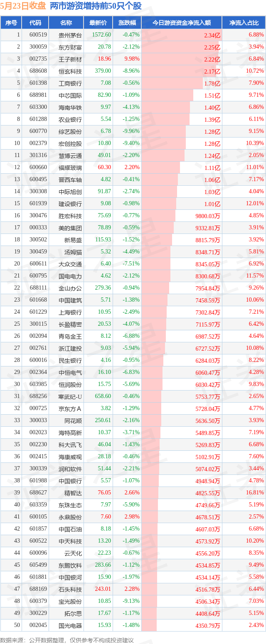This screenshot has height=644, width=266.
Task: Click the inflow value 4534.14万
Action: click(207, 577)
